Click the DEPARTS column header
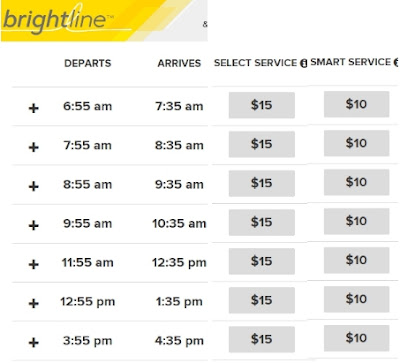 (88, 63)
